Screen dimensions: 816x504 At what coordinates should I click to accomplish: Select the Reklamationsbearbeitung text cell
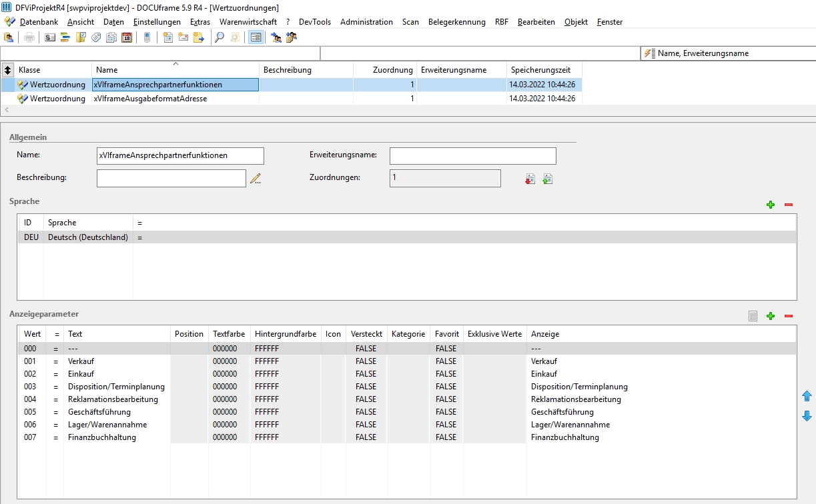117,399
